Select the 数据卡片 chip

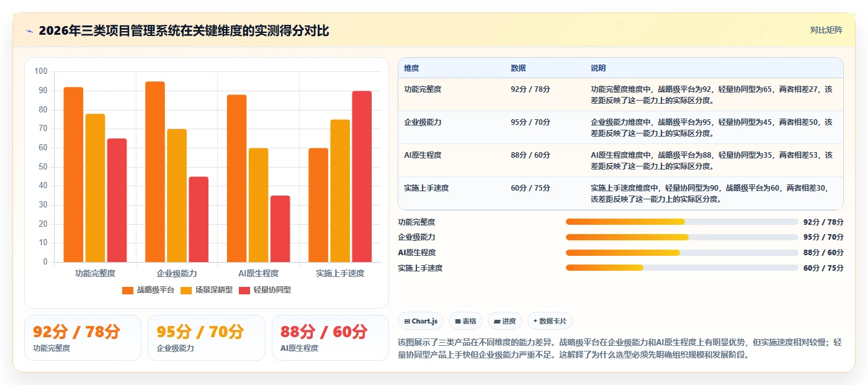(x=550, y=321)
